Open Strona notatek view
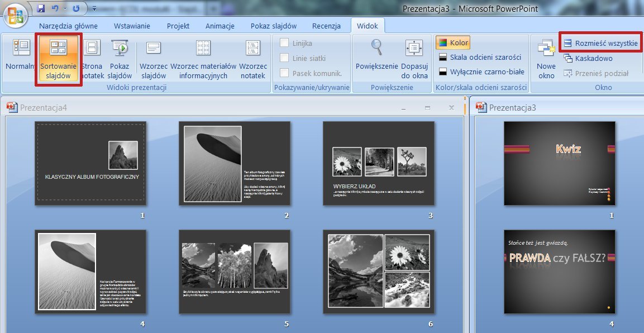644x333 pixels. (x=92, y=60)
